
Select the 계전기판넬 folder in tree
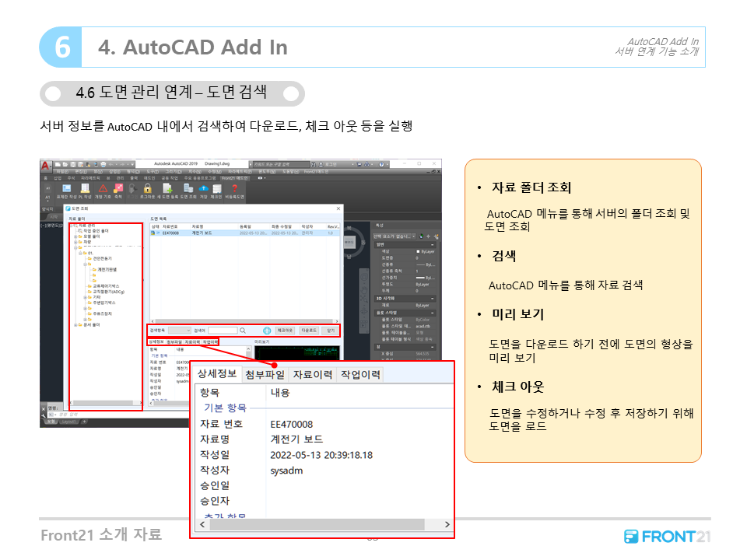107,270
